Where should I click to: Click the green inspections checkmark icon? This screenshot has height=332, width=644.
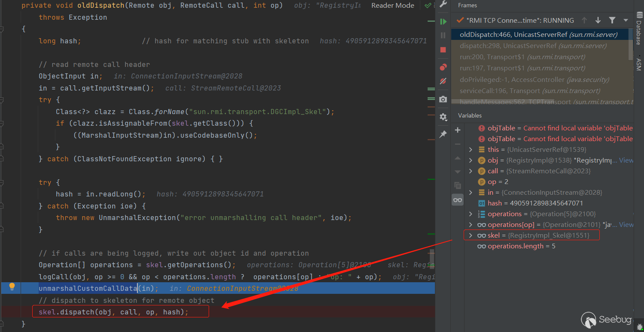click(x=428, y=6)
